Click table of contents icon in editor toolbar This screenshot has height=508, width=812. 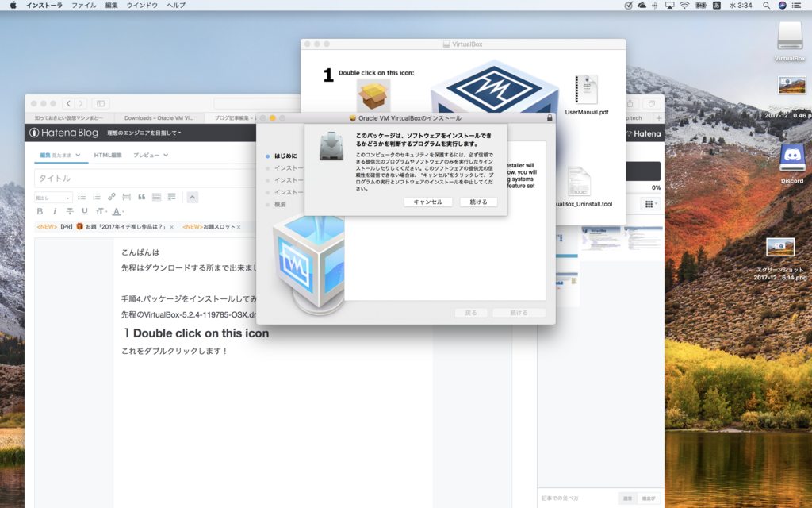(x=156, y=197)
